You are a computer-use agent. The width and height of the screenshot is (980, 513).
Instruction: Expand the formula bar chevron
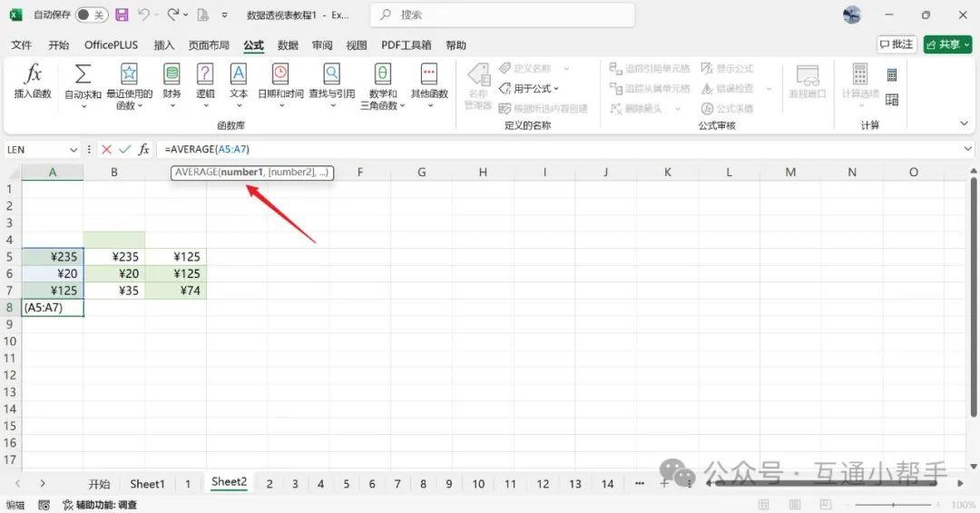pos(968,149)
